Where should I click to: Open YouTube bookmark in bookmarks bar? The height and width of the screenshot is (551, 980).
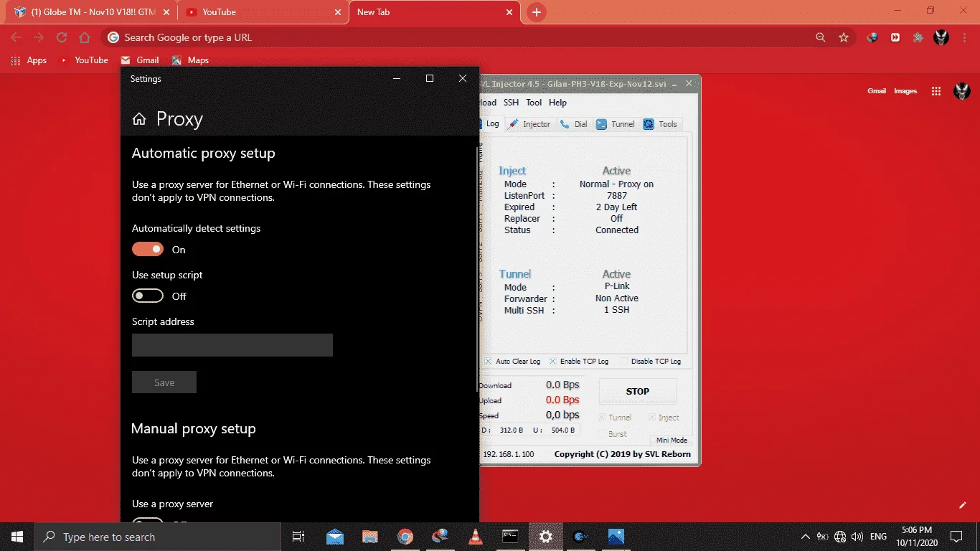click(x=83, y=60)
